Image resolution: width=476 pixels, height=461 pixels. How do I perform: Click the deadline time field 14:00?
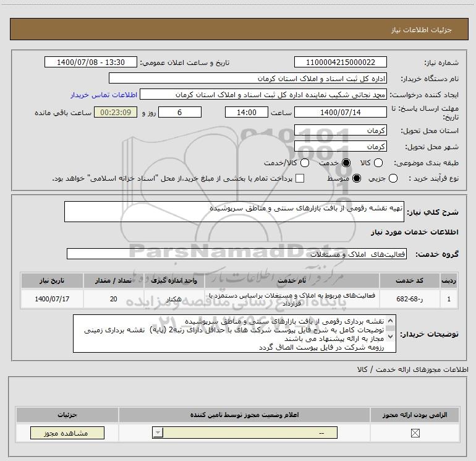point(247,112)
